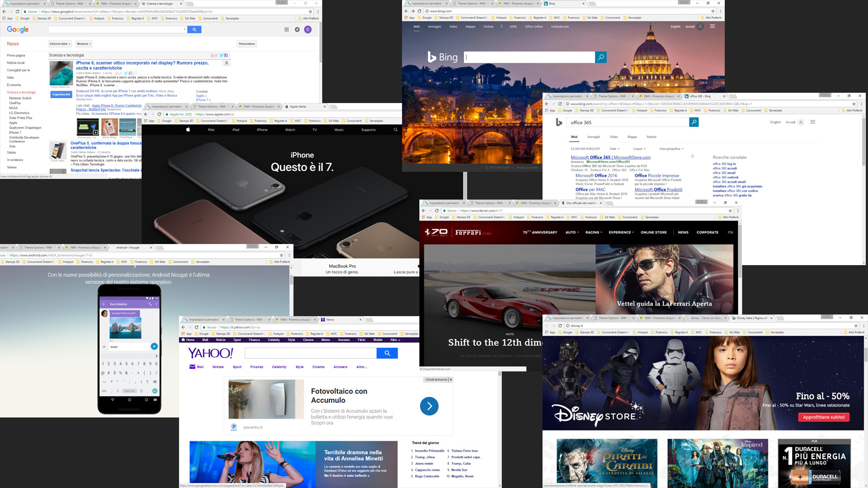Screen dimensions: 868x488
Task: Open the Yahoo 'Altro' dropdown in purple bar
Action: click(x=395, y=340)
